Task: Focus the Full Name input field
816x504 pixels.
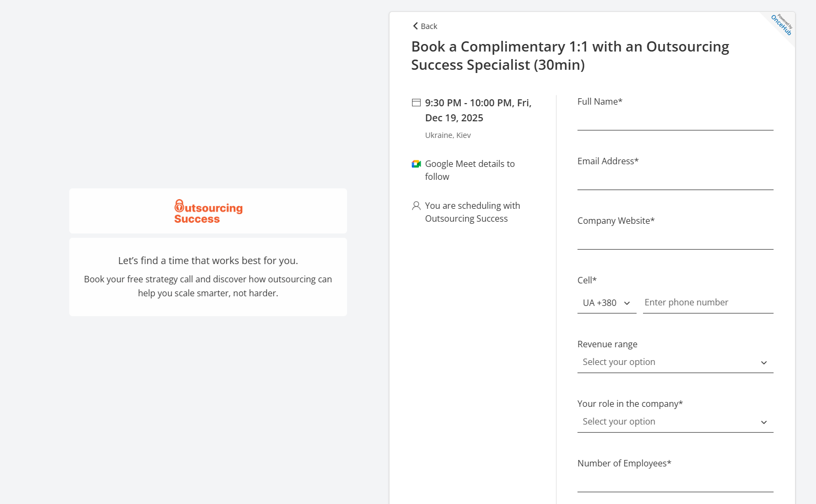Action: [x=675, y=121]
